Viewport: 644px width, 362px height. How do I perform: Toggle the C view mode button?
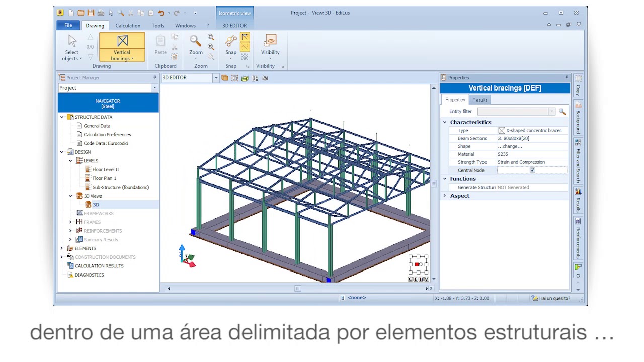pos(411,279)
